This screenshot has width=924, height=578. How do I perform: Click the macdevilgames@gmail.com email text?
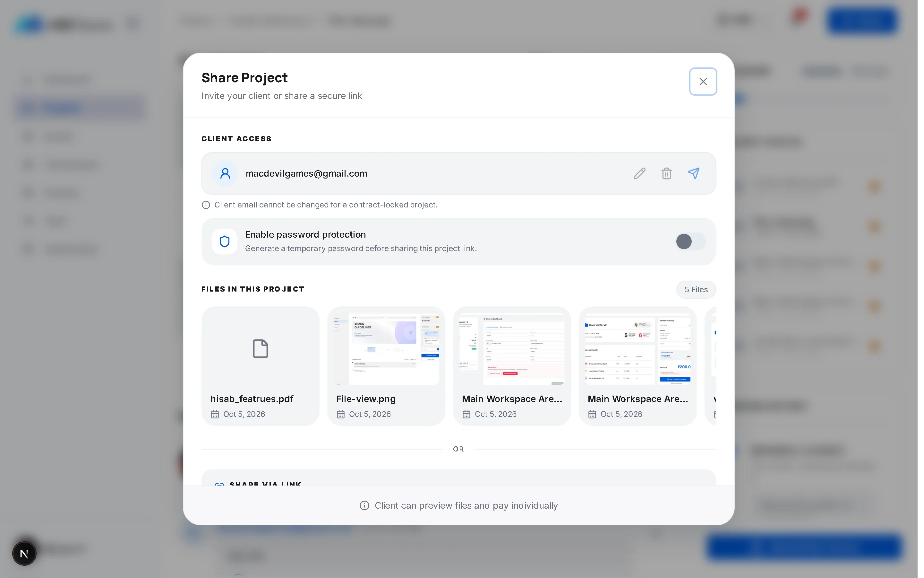pos(306,173)
